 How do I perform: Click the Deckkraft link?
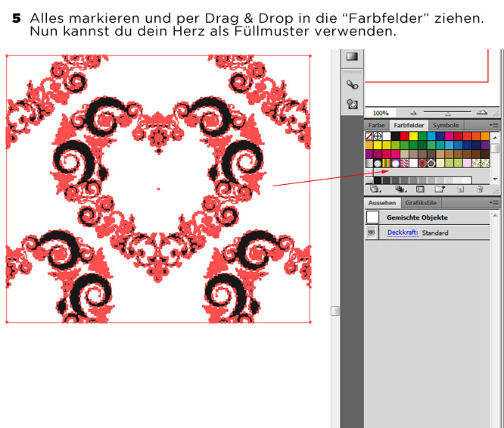[x=403, y=233]
